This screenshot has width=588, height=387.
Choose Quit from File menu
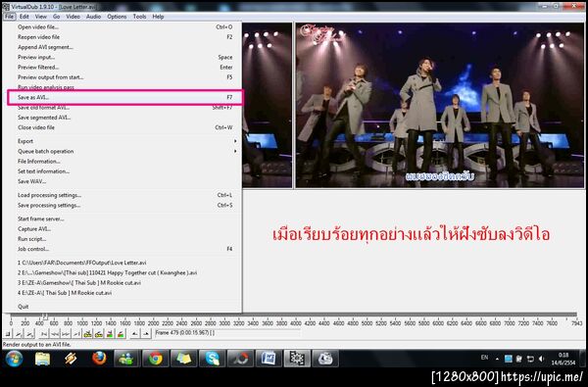point(124,307)
